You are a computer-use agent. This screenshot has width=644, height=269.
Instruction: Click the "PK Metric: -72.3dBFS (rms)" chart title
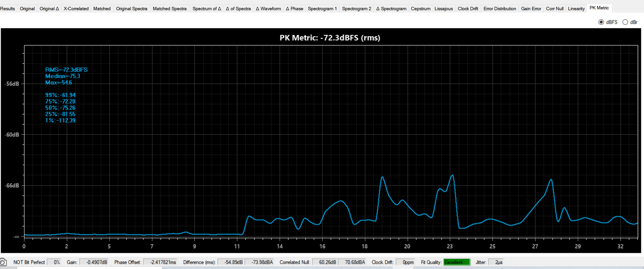330,38
